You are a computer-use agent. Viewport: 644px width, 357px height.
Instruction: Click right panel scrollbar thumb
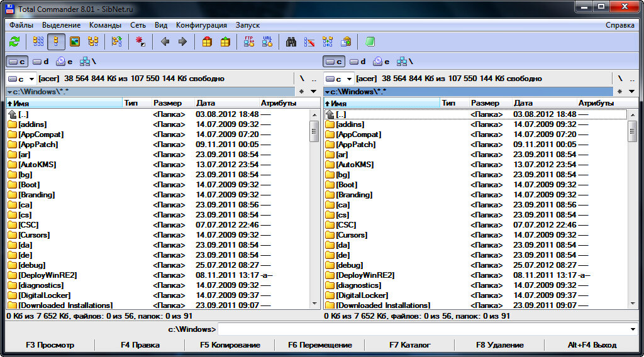(632, 131)
